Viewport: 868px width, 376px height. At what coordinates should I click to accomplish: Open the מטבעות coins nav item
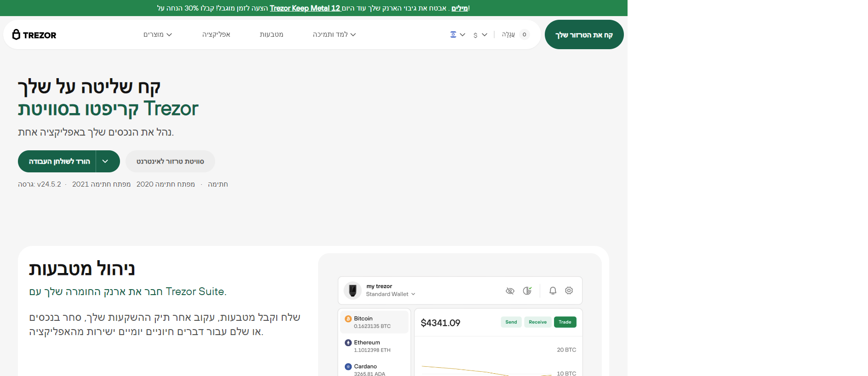(271, 34)
